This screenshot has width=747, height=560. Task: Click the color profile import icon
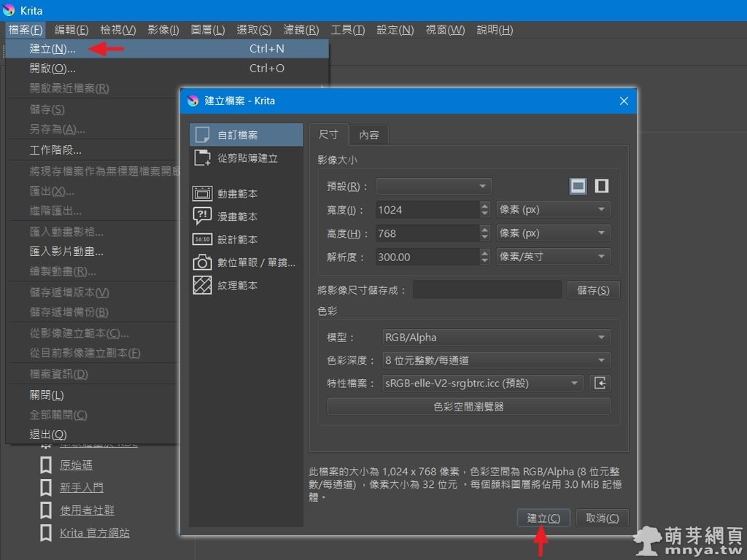[x=600, y=384]
